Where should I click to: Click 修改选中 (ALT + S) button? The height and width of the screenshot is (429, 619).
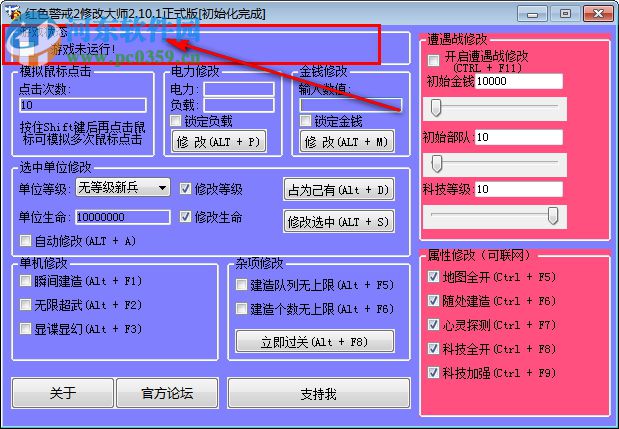click(339, 222)
